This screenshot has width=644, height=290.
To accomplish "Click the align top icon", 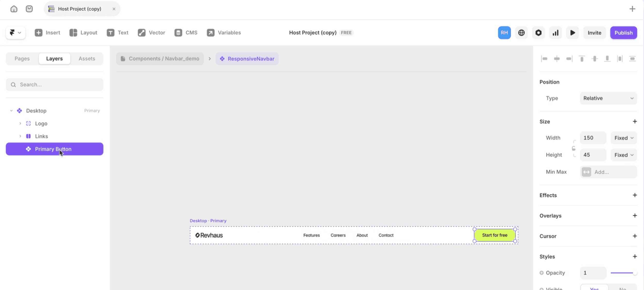I will [582, 59].
